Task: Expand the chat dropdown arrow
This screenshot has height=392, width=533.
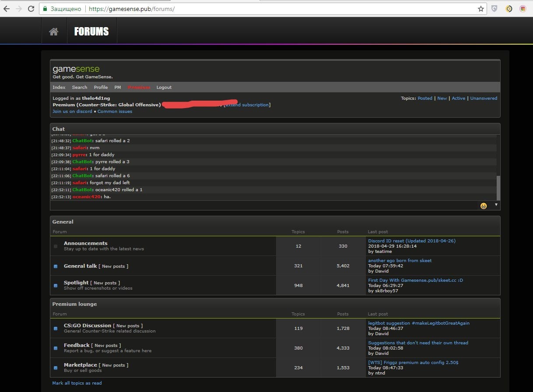Action: click(x=496, y=205)
